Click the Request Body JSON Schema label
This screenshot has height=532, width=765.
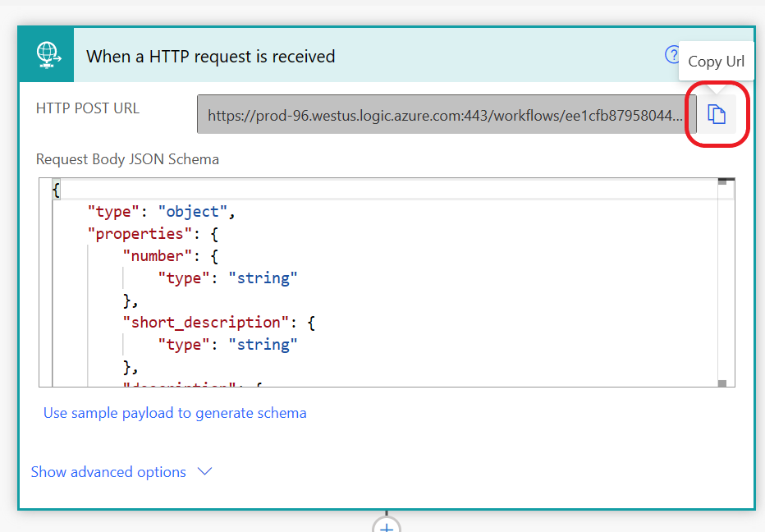(x=127, y=159)
